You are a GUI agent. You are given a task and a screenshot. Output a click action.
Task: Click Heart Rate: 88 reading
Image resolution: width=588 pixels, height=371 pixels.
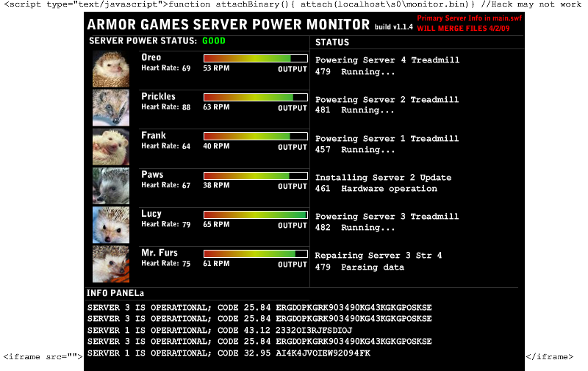(x=166, y=107)
